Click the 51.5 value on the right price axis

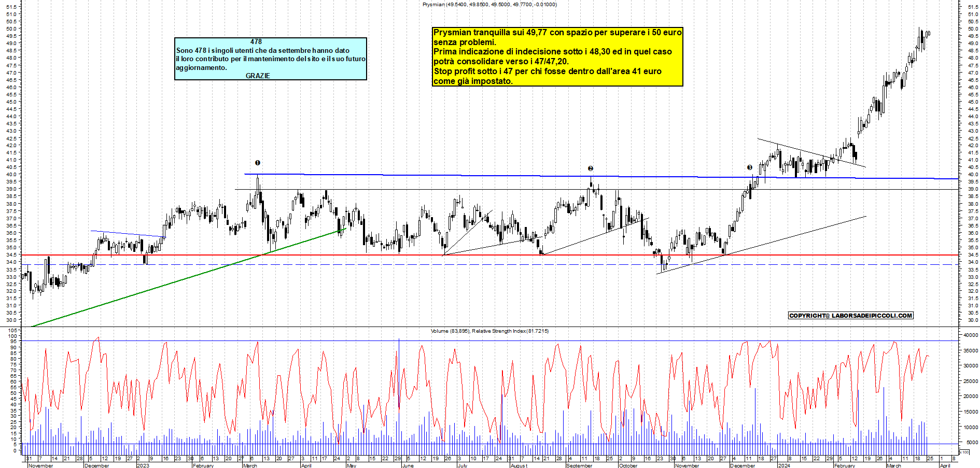[x=973, y=7]
